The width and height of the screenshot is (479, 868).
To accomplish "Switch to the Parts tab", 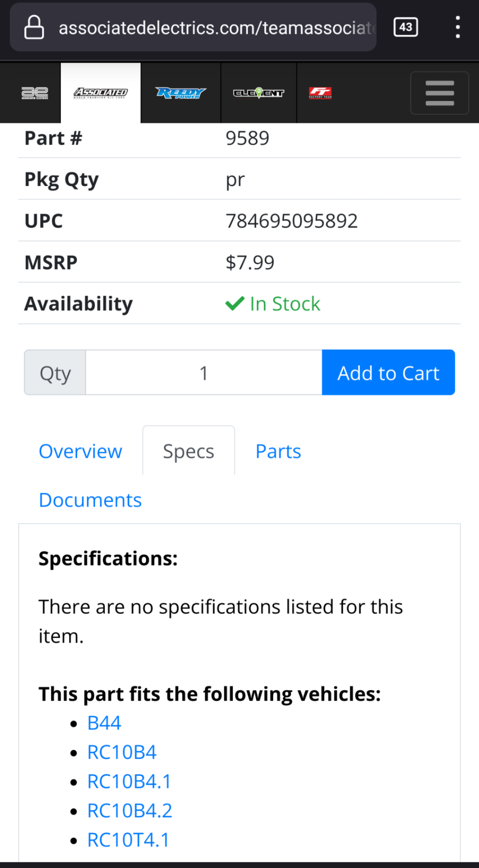I will [x=278, y=451].
